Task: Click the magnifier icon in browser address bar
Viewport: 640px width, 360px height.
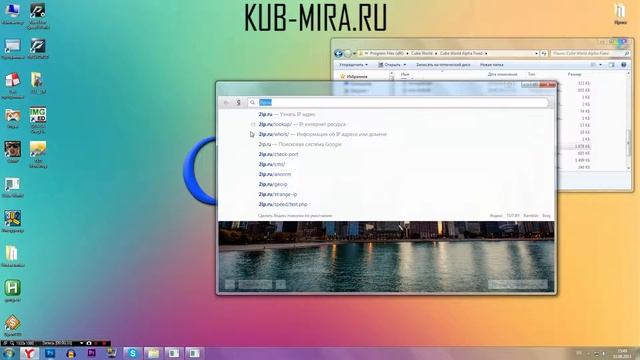Action: click(x=253, y=102)
